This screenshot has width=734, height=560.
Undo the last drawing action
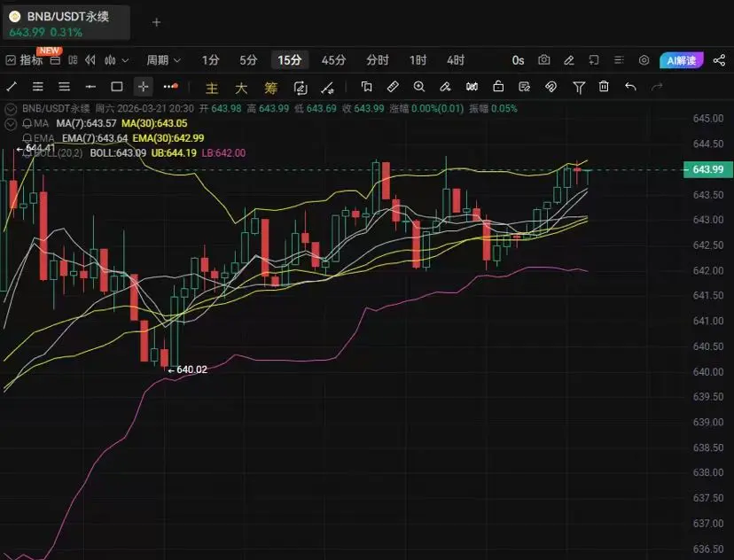[x=630, y=87]
